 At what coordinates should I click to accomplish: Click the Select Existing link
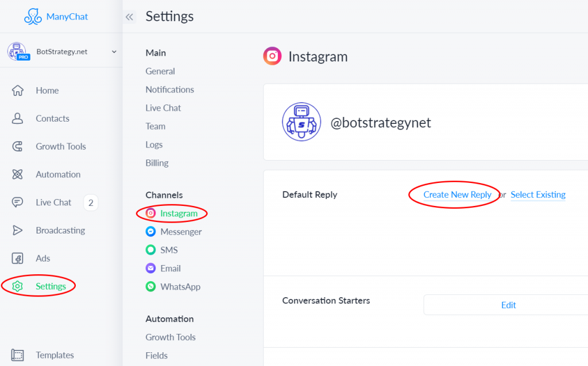[538, 194]
